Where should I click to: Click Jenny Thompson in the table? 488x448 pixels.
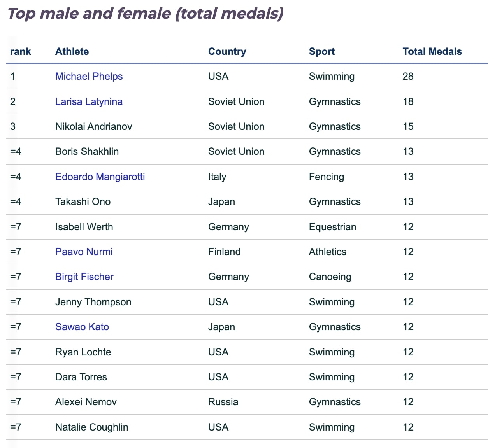pyautogui.click(x=93, y=302)
